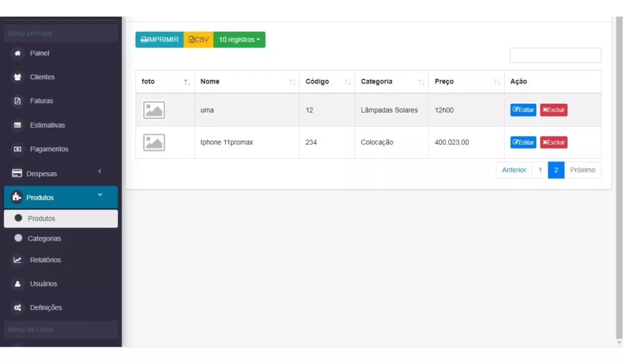623x364 pixels.
Task: Click the Faturas PDF document icon
Action: (x=18, y=101)
